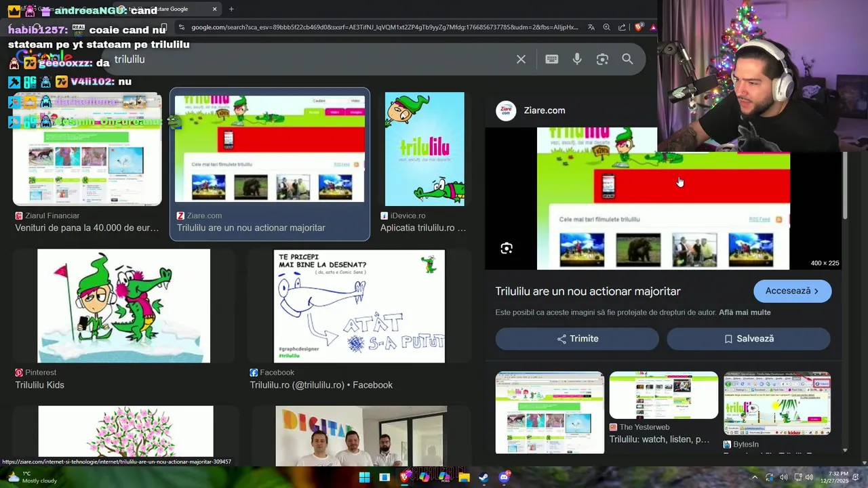
Task: Open File Explorer from the taskbar
Action: click(464, 477)
